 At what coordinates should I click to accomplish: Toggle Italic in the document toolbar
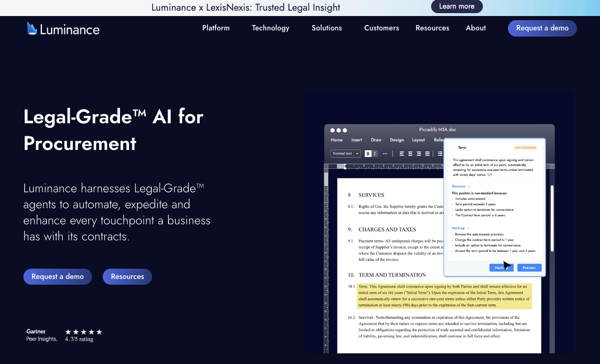(x=374, y=154)
